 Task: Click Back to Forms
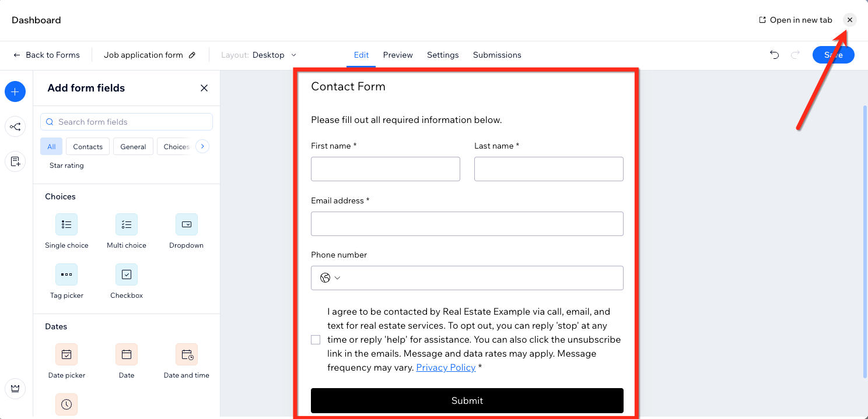(x=47, y=55)
